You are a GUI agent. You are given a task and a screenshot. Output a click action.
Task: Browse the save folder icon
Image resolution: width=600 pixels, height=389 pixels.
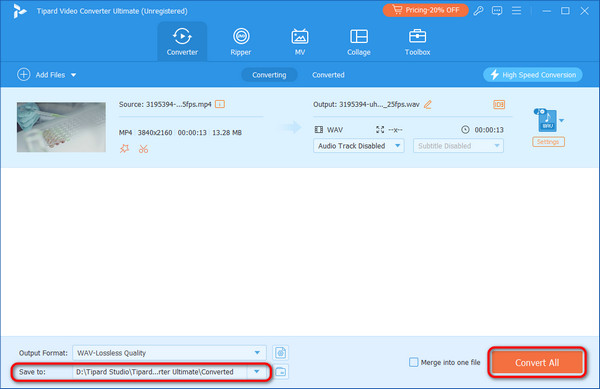(x=281, y=372)
